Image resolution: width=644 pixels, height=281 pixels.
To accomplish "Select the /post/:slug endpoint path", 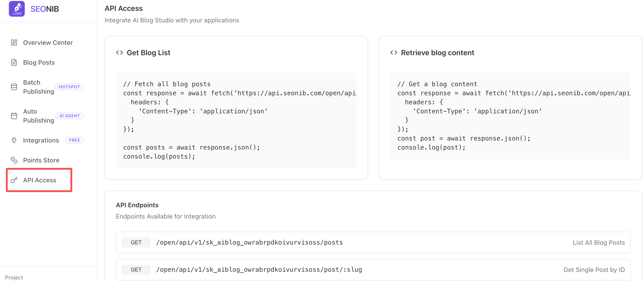I will click(x=259, y=269).
